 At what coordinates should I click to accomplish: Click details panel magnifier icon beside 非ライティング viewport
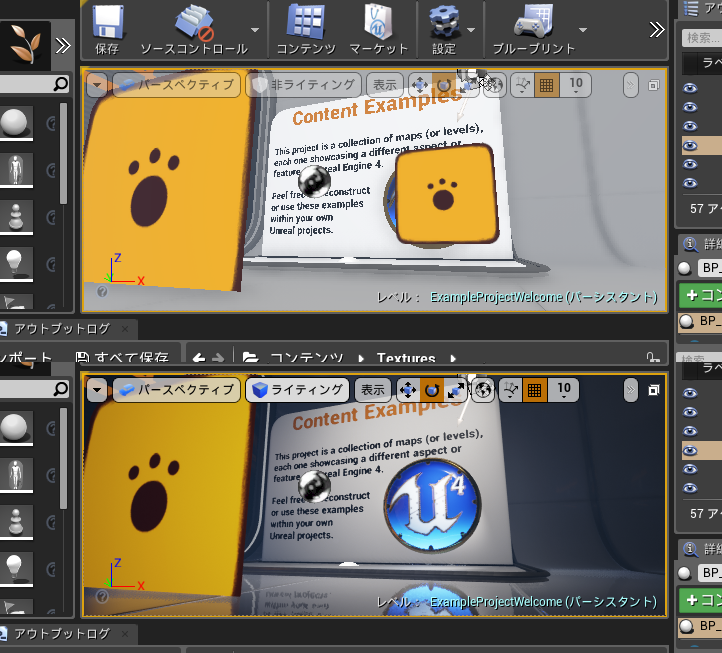[690, 244]
